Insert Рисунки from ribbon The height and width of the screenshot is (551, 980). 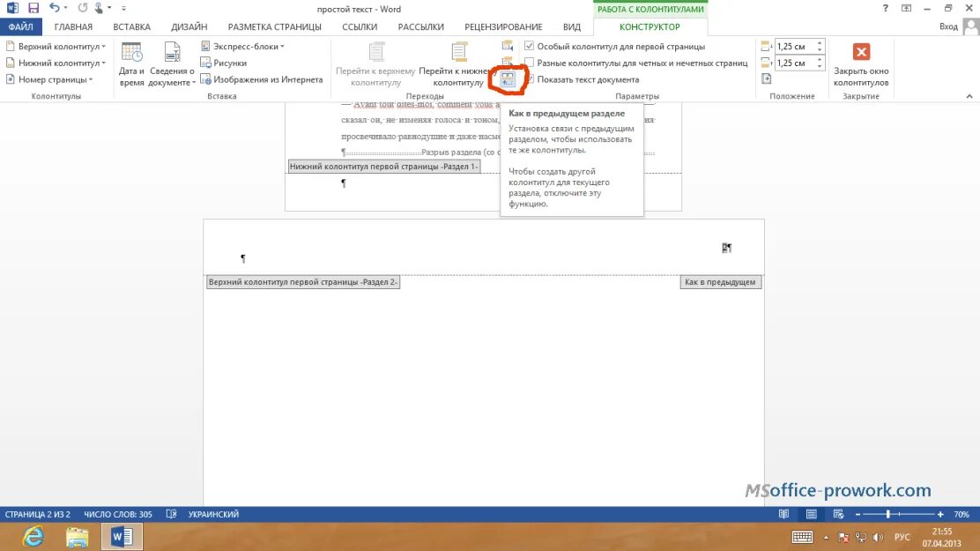point(223,63)
